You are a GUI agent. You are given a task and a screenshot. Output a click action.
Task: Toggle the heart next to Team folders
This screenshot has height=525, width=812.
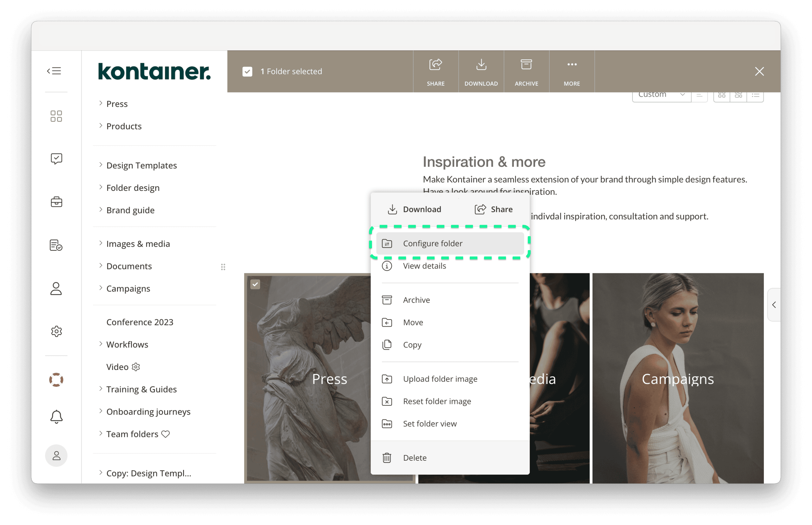coord(166,434)
